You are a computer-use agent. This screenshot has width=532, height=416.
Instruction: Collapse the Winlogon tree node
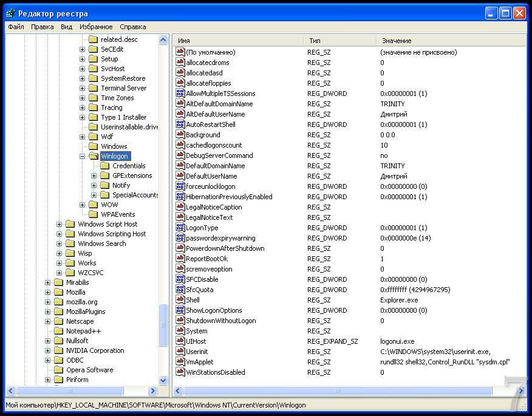click(82, 156)
